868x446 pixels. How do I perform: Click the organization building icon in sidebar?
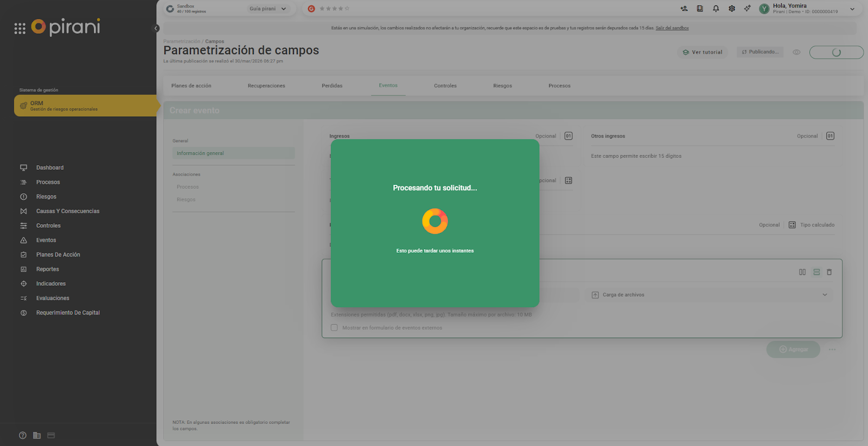pos(37,435)
